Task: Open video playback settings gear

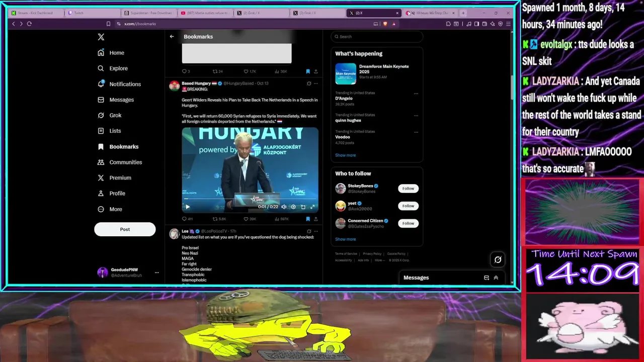Action: click(x=293, y=207)
